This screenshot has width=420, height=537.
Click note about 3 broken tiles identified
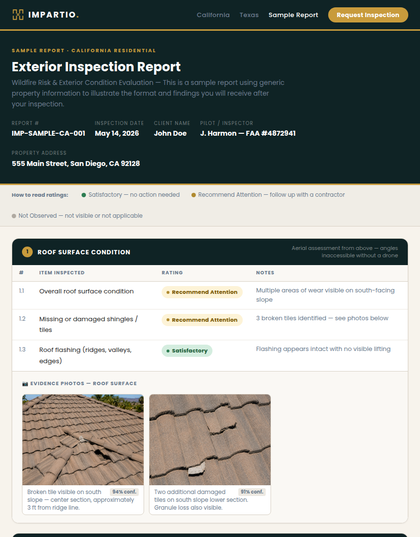coord(322,318)
